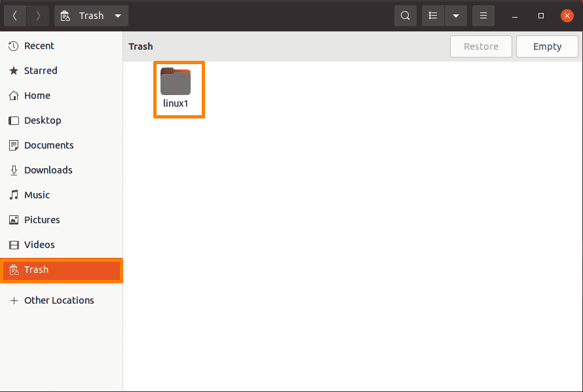Open Other Locations in the sidebar
This screenshot has width=583, height=392.
pos(62,300)
